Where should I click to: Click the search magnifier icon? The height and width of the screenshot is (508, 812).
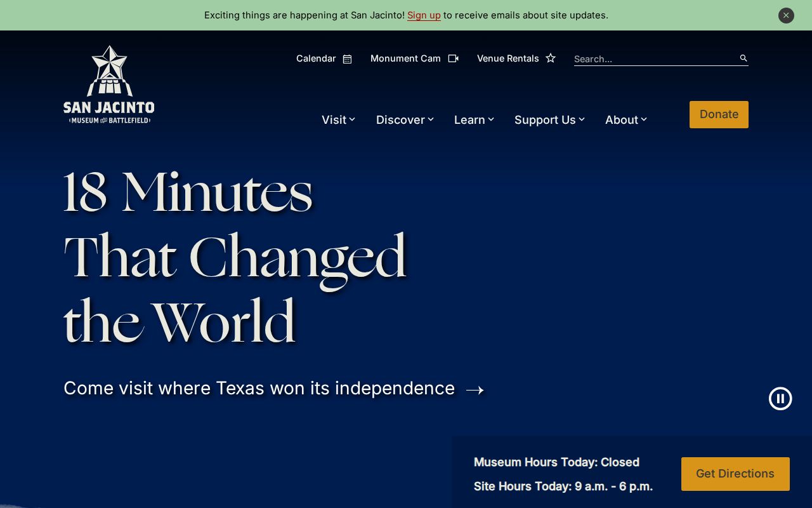pos(743,58)
